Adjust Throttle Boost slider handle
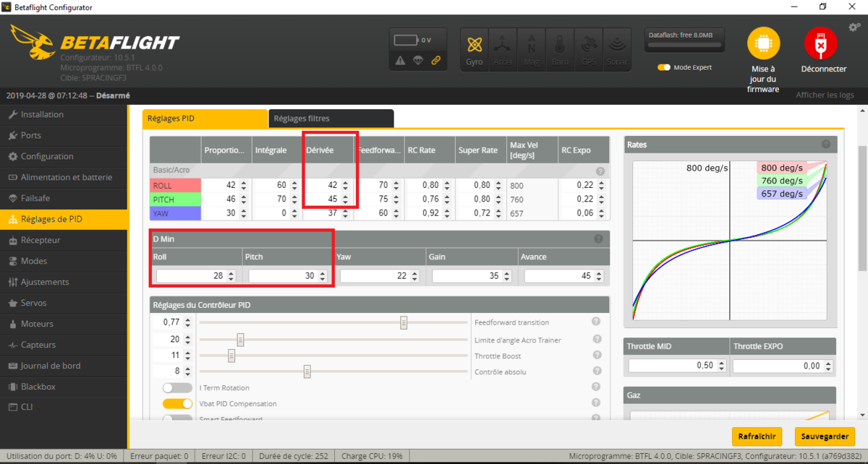Viewport: 868px width, 464px height. pyautogui.click(x=231, y=356)
